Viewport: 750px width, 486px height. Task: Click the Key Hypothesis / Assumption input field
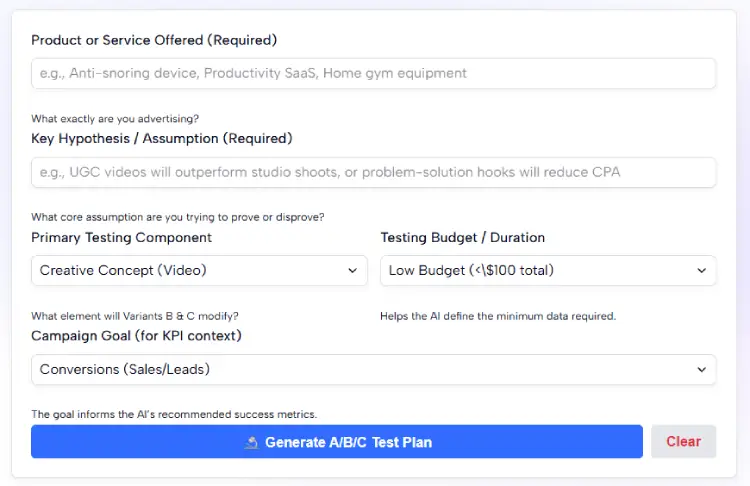(x=374, y=172)
